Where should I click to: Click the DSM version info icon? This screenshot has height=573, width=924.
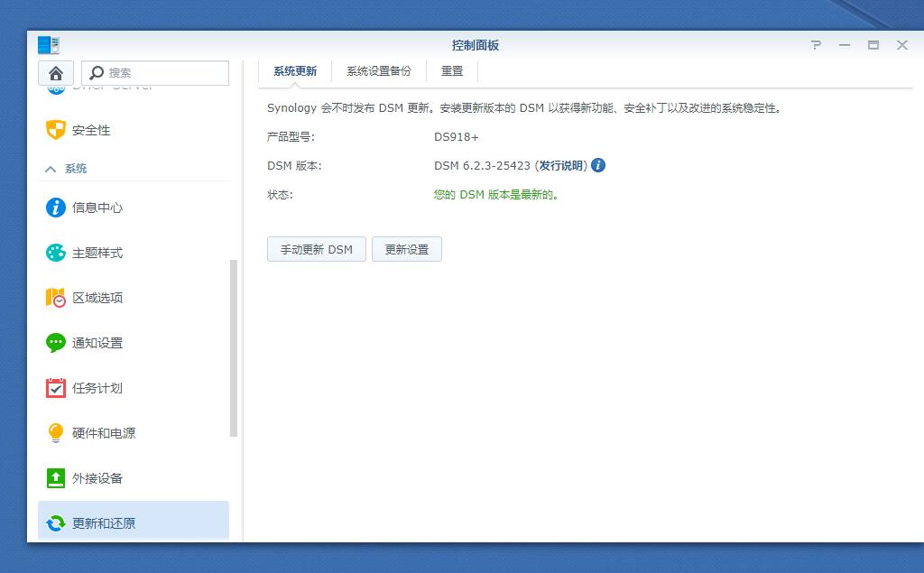click(598, 165)
